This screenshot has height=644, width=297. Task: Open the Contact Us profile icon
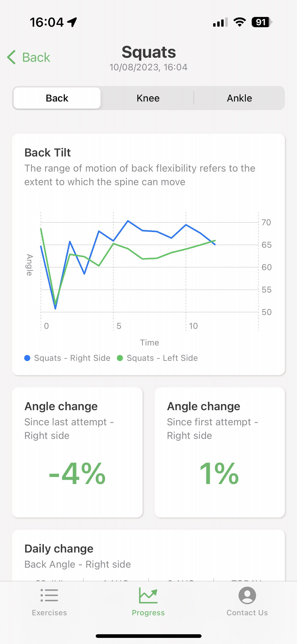coord(247,595)
